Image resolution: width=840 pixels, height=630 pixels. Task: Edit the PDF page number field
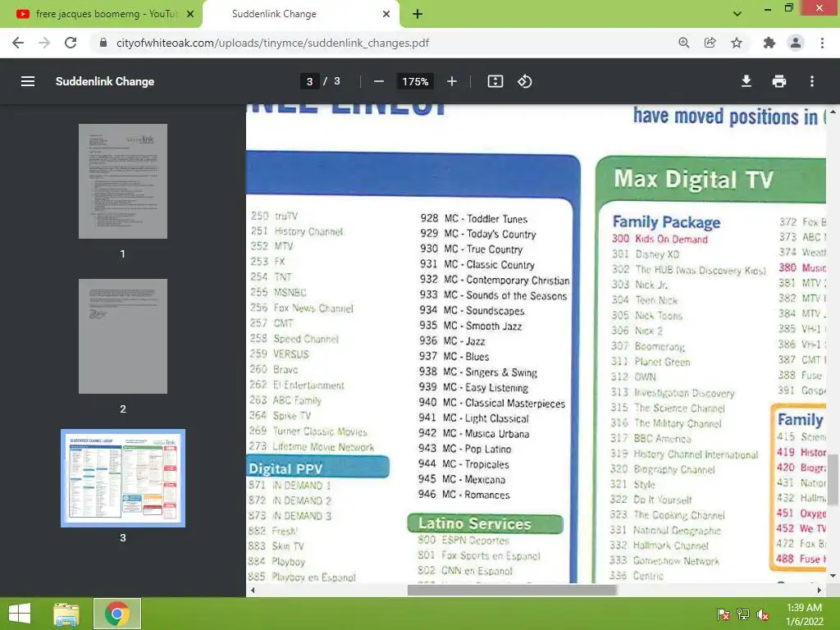tap(309, 81)
